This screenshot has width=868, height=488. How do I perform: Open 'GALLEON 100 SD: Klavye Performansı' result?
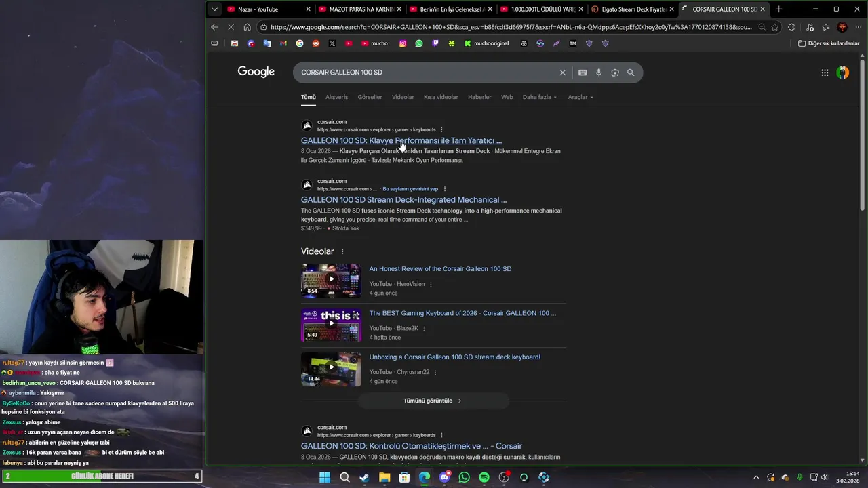pos(401,141)
